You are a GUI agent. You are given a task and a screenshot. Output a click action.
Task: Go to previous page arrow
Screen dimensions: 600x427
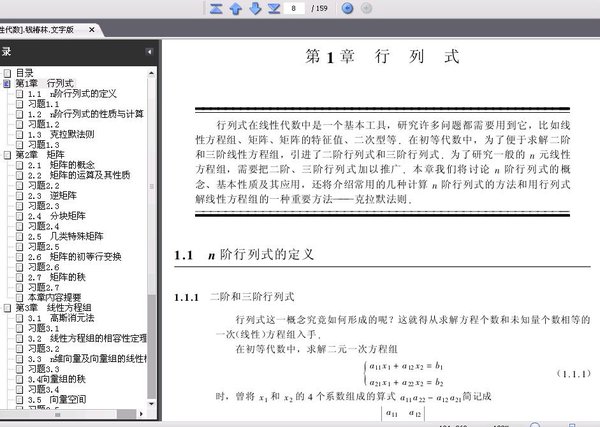click(x=235, y=8)
